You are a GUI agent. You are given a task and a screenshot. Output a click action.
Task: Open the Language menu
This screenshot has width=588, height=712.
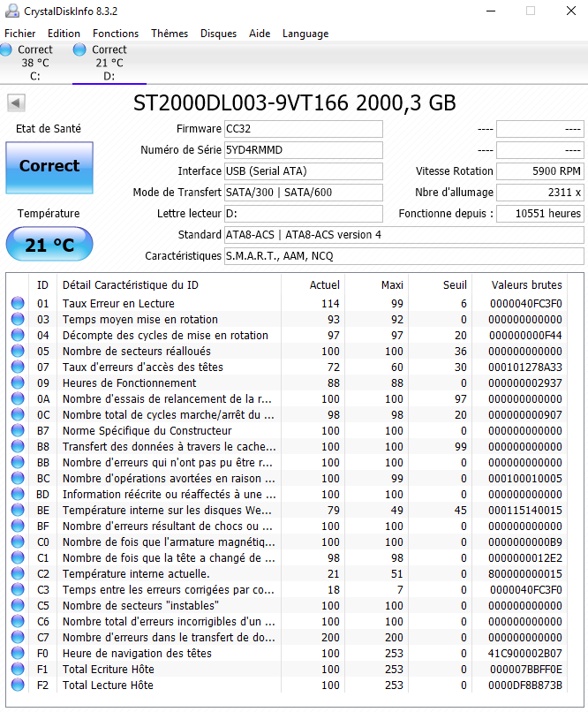pyautogui.click(x=305, y=34)
